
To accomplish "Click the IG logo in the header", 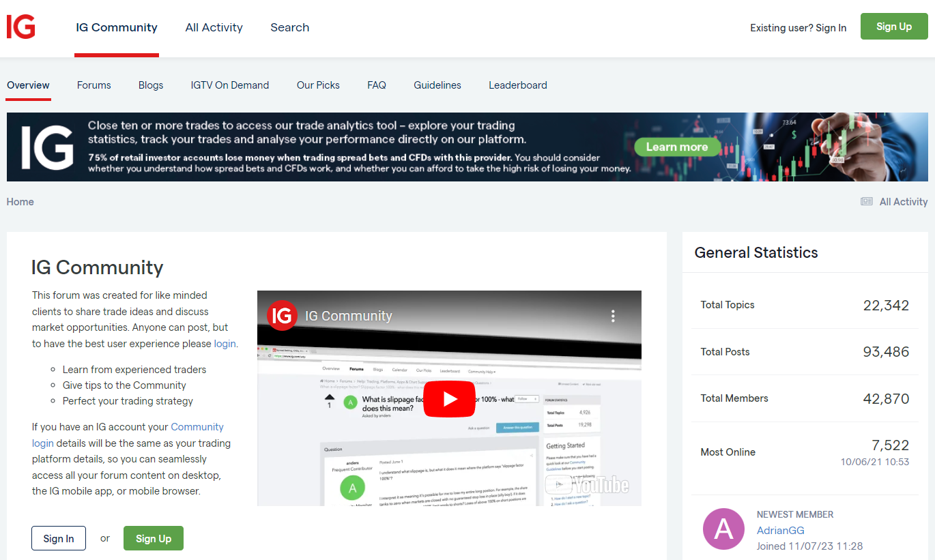I will pos(20,27).
